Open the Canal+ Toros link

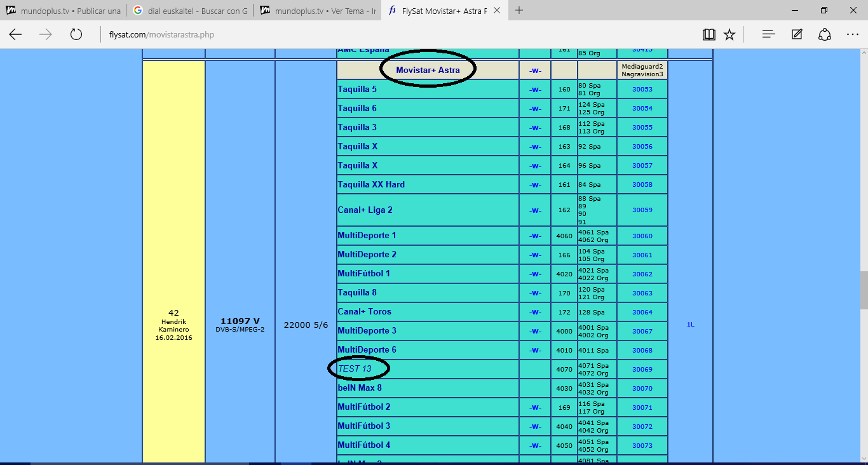tap(365, 311)
